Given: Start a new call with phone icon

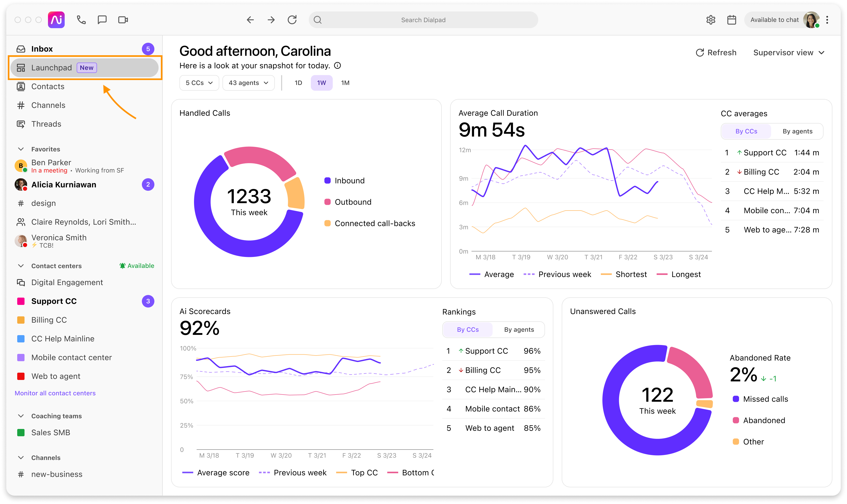Looking at the screenshot, I should 81,20.
